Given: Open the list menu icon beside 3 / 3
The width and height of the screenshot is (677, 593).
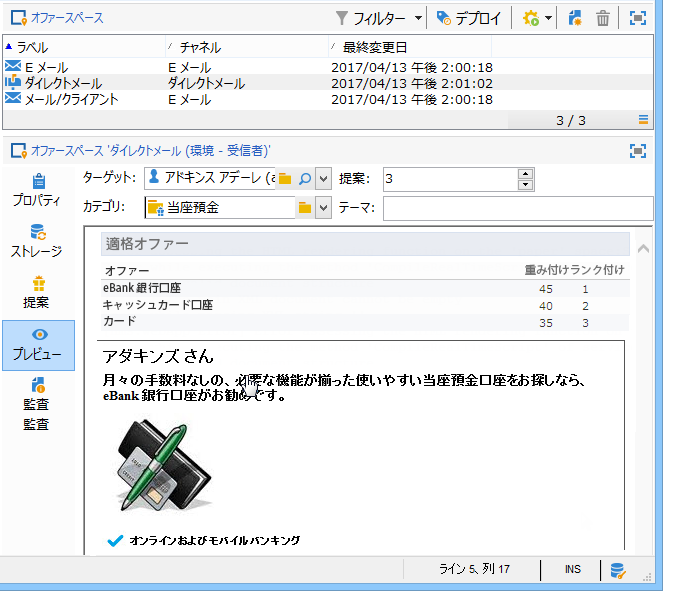Looking at the screenshot, I should [x=643, y=120].
